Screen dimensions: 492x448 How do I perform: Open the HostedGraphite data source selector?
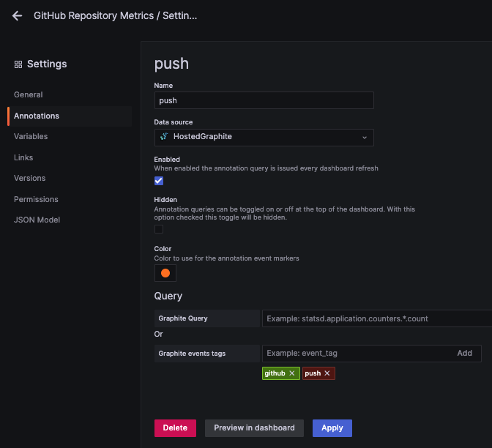pyautogui.click(x=264, y=137)
